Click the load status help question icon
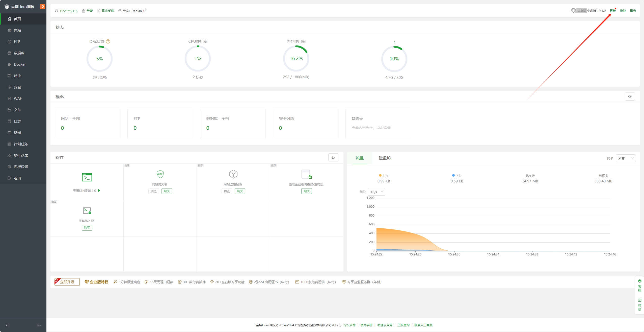 [108, 41]
